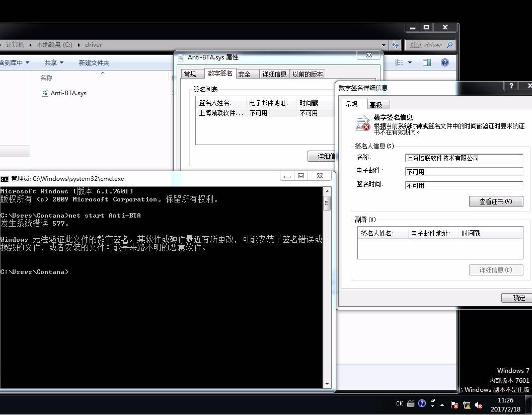
Task: Open explorer help icon
Action: click(444, 62)
